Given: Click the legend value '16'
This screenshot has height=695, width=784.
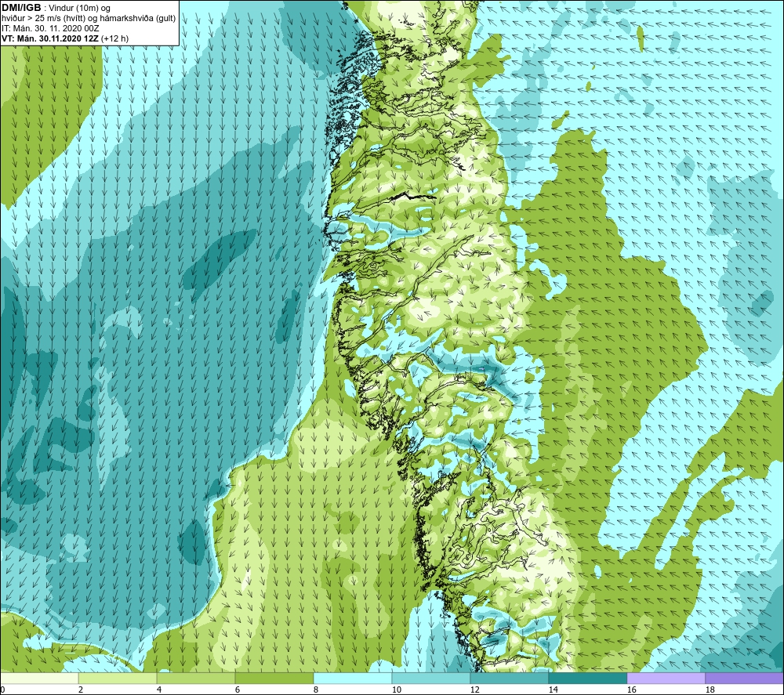Looking at the screenshot, I should tap(631, 690).
